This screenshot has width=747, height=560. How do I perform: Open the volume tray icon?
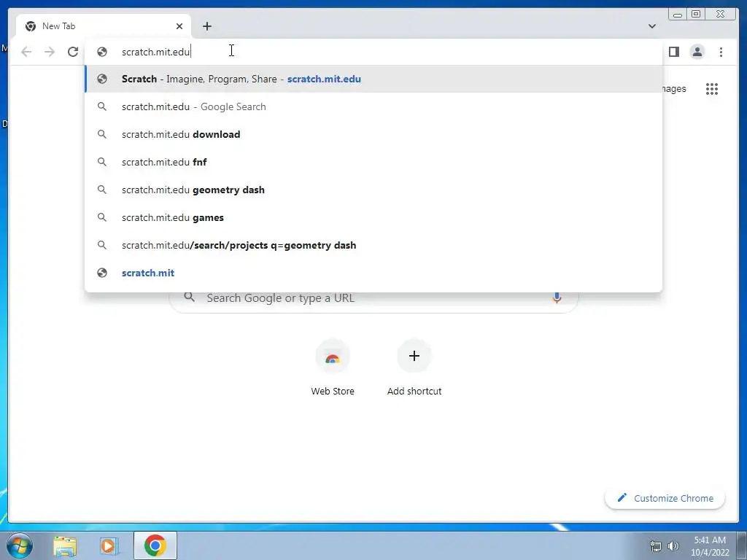[x=673, y=546]
